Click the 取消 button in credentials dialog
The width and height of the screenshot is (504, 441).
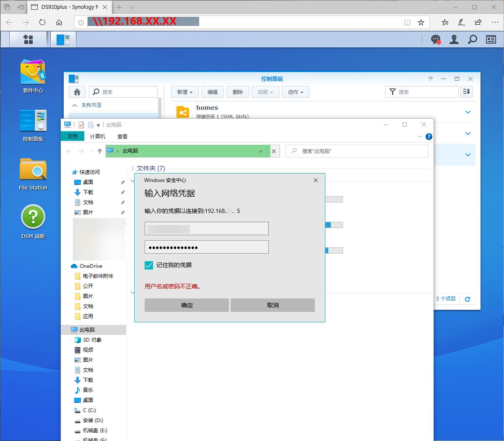coord(273,305)
